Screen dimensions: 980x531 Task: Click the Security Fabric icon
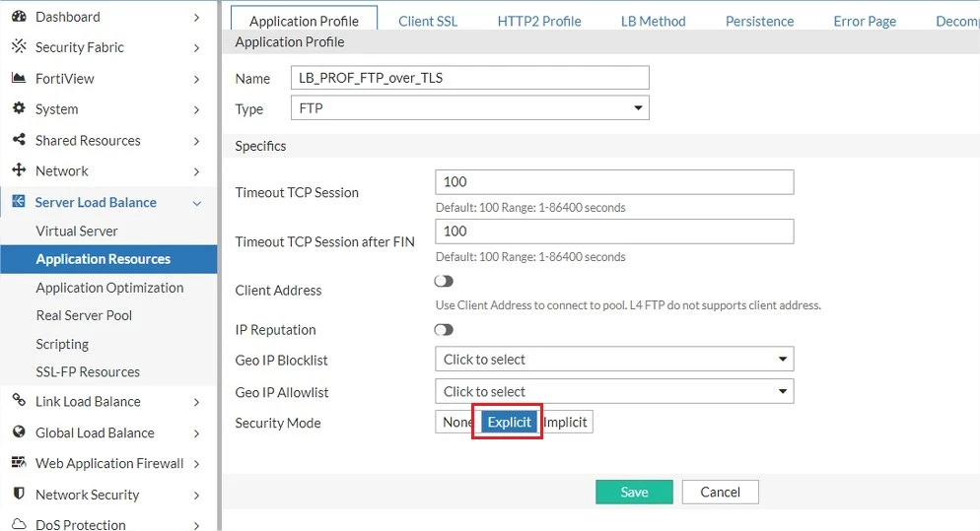click(x=19, y=46)
